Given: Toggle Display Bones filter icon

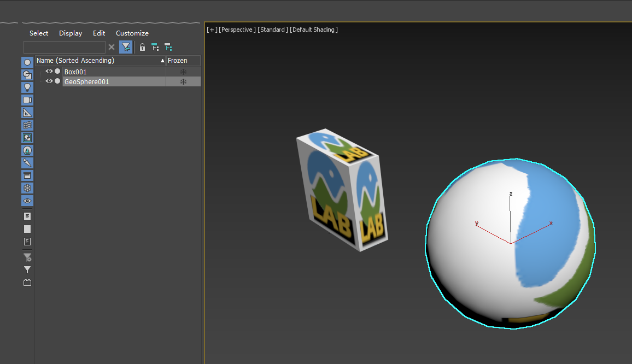Looking at the screenshot, I should (27, 163).
